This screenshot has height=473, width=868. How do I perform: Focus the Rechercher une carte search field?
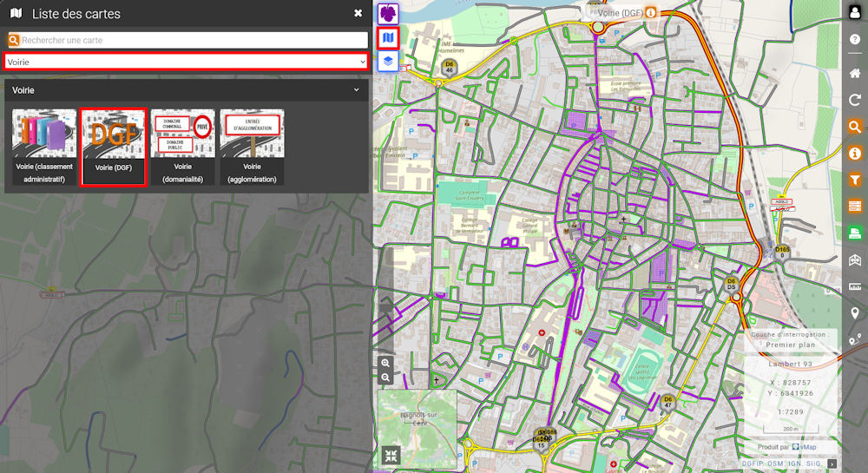pyautogui.click(x=194, y=40)
